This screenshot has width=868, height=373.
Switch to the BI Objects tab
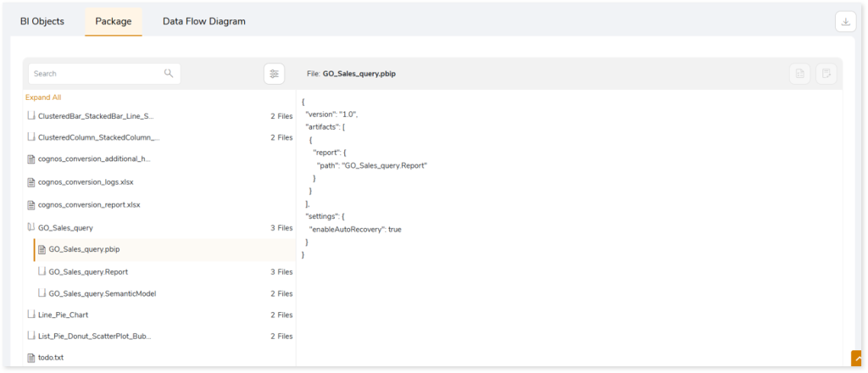42,21
